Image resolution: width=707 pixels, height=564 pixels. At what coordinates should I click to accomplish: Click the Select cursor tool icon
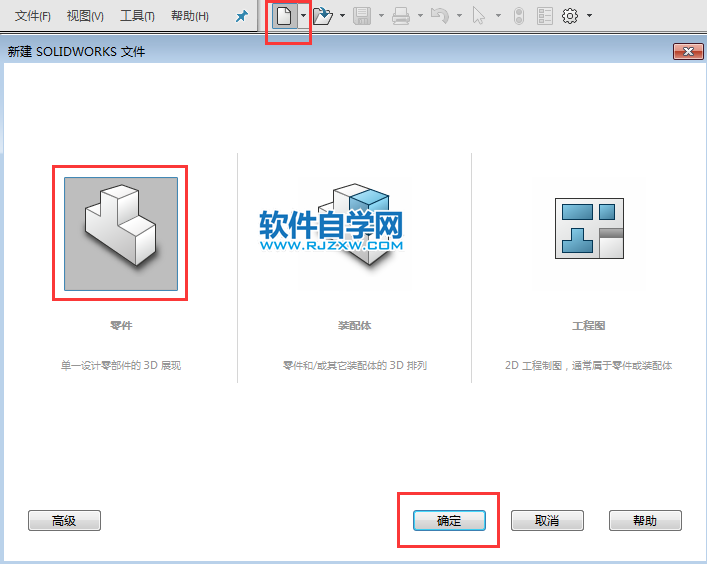(x=478, y=16)
